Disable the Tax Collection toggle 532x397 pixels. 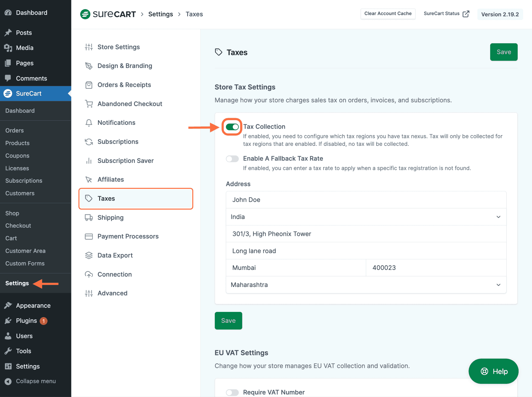tap(231, 127)
